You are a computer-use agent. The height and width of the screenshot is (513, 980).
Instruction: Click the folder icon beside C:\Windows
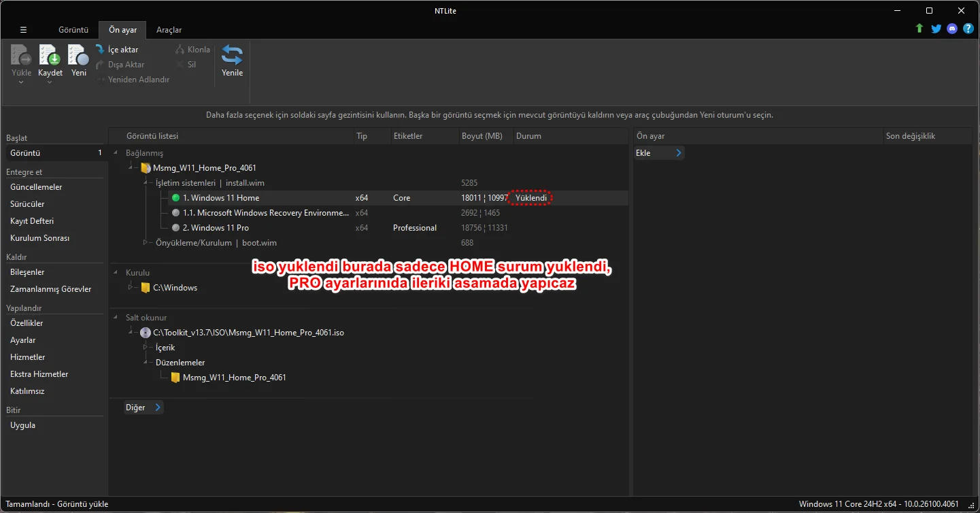(x=146, y=288)
